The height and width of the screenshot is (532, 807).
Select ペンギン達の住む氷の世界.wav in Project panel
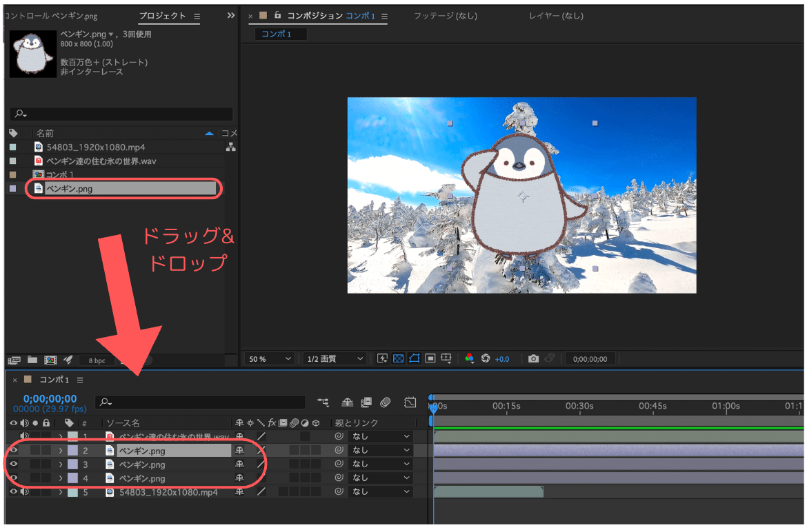click(x=101, y=161)
